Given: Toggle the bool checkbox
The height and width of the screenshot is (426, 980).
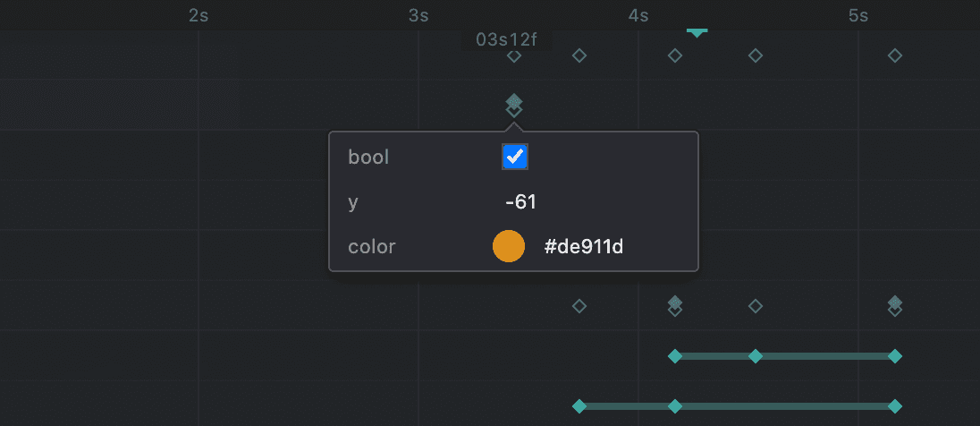Looking at the screenshot, I should pyautogui.click(x=515, y=157).
